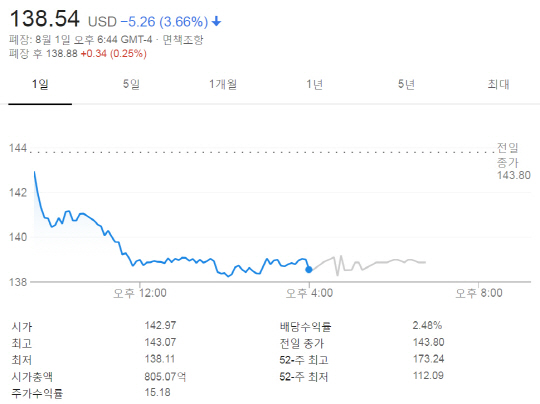Screen dimensions: 540x404
Task: Click the −5.26 (3.66%) change text
Action: pyautogui.click(x=164, y=22)
